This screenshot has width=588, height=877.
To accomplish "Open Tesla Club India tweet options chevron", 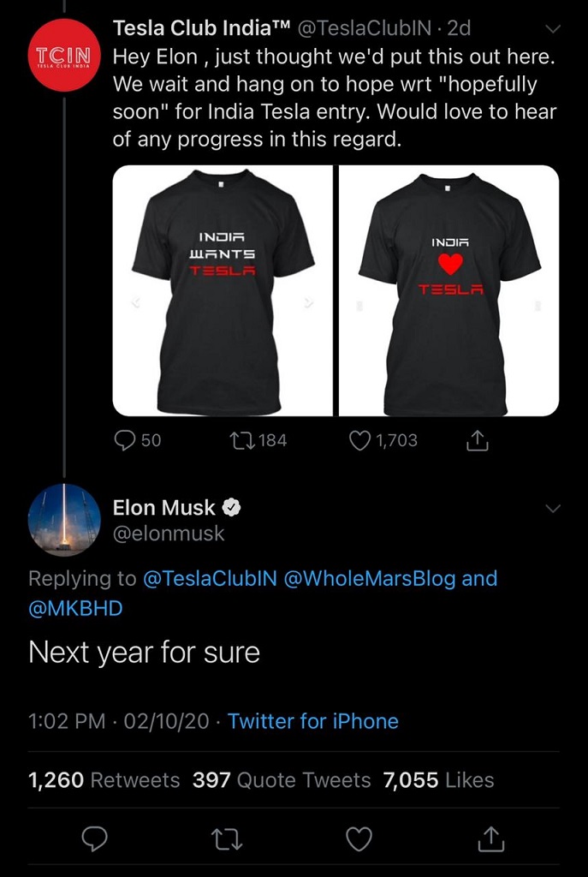I will point(553,29).
